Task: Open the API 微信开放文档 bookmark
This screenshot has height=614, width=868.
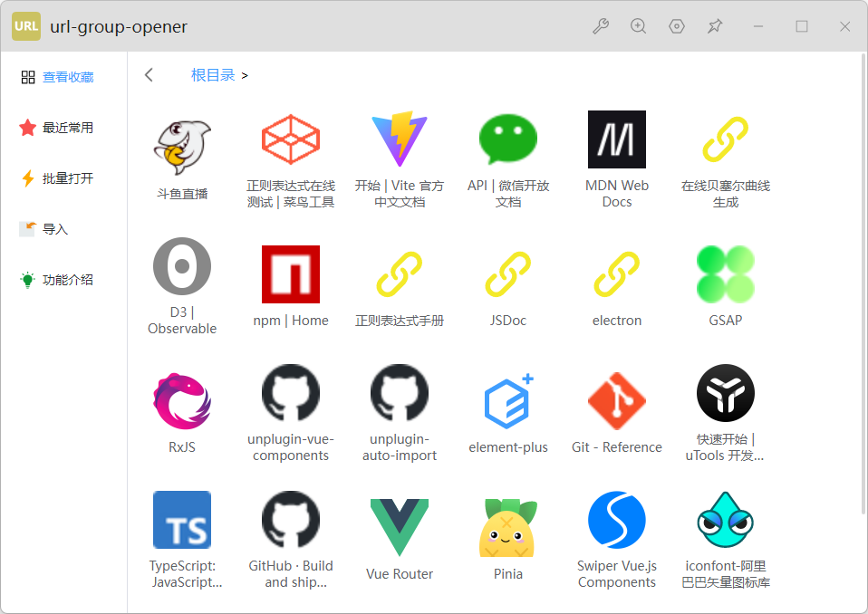Action: point(508,139)
